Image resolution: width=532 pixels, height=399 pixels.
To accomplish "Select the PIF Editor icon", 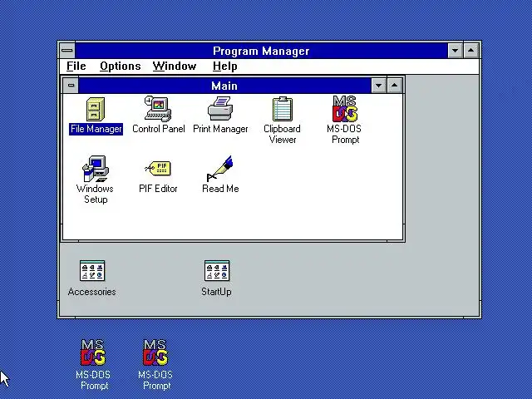I will (158, 168).
